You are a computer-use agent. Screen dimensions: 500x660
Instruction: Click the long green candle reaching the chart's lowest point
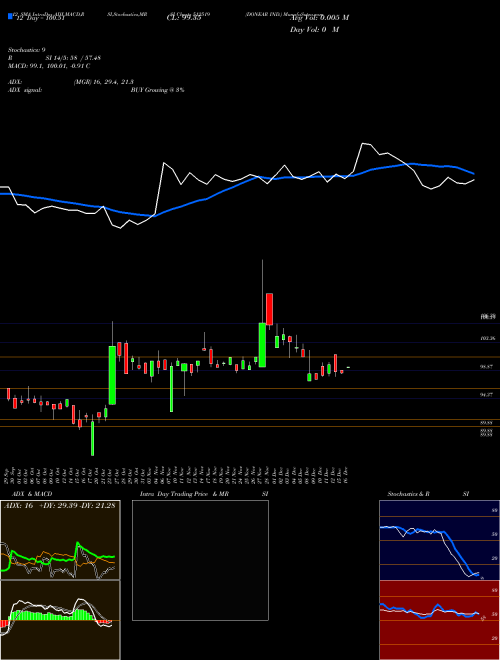click(x=93, y=438)
